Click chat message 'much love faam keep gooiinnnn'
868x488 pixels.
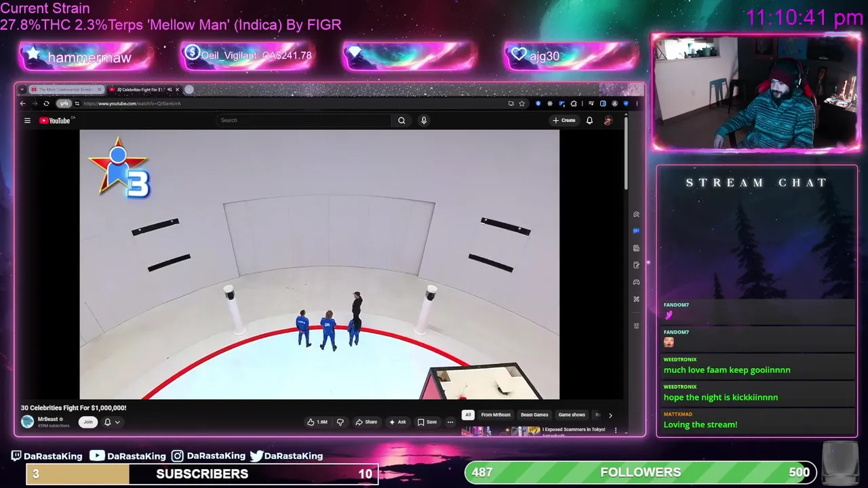[x=727, y=370]
